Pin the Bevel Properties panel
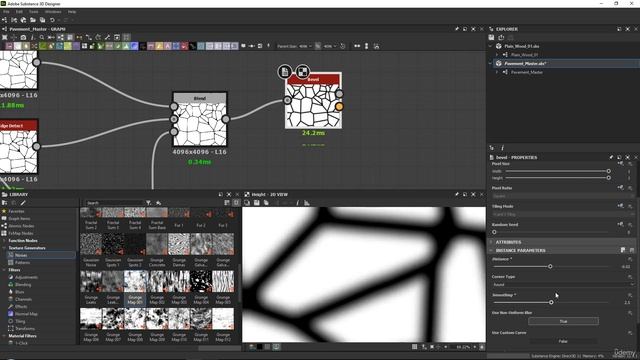The image size is (640, 360). [611, 157]
